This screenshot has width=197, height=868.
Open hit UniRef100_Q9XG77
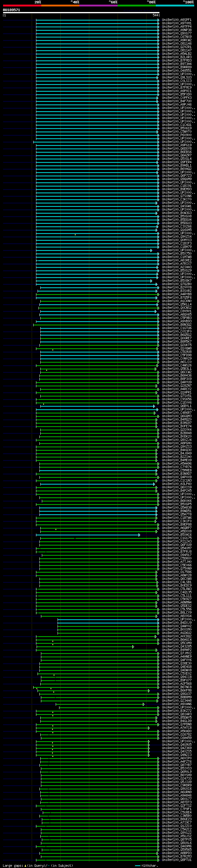(x=176, y=33)
